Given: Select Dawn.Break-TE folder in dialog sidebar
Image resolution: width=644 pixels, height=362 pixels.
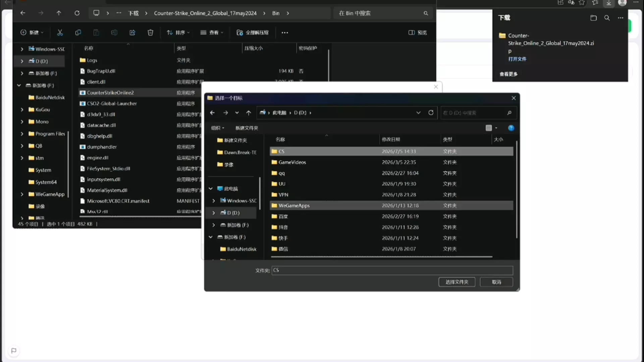Looking at the screenshot, I should (x=237, y=153).
